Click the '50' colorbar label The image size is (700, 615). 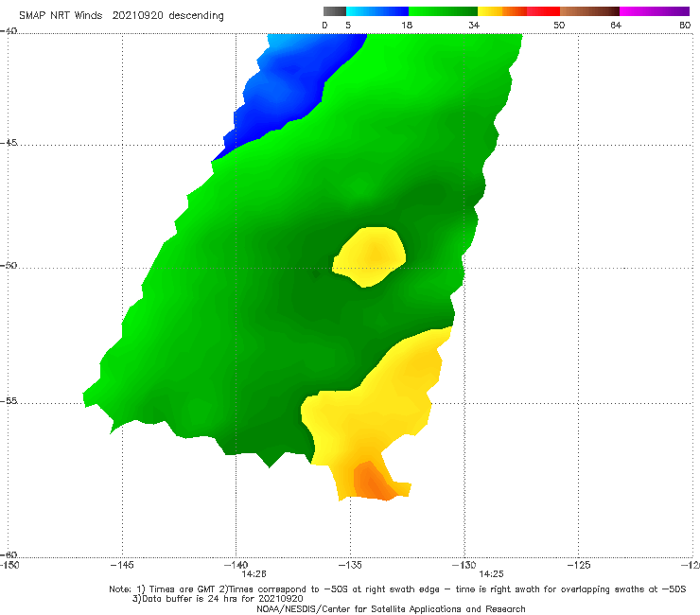pyautogui.click(x=559, y=26)
